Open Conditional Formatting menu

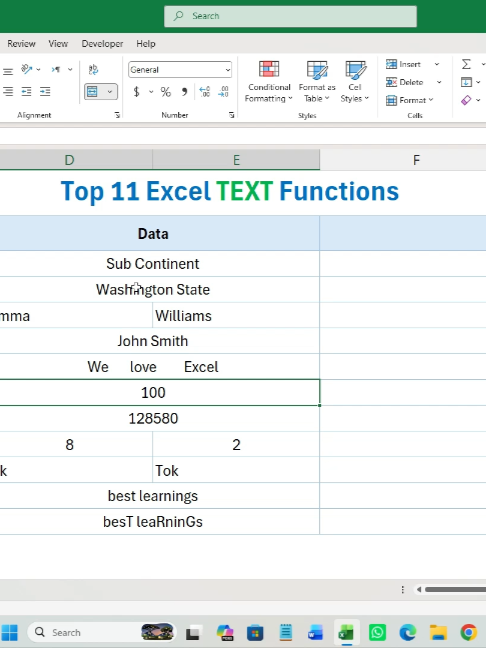click(x=269, y=81)
